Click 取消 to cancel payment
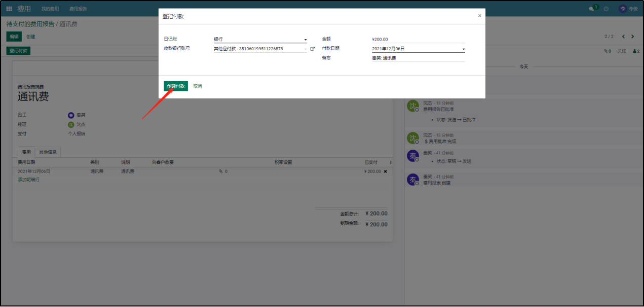Screen dimensions: 644x307 click(198, 86)
